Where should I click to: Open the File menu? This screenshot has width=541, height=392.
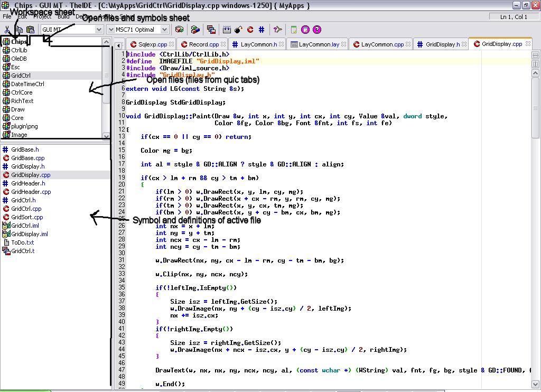[7, 17]
